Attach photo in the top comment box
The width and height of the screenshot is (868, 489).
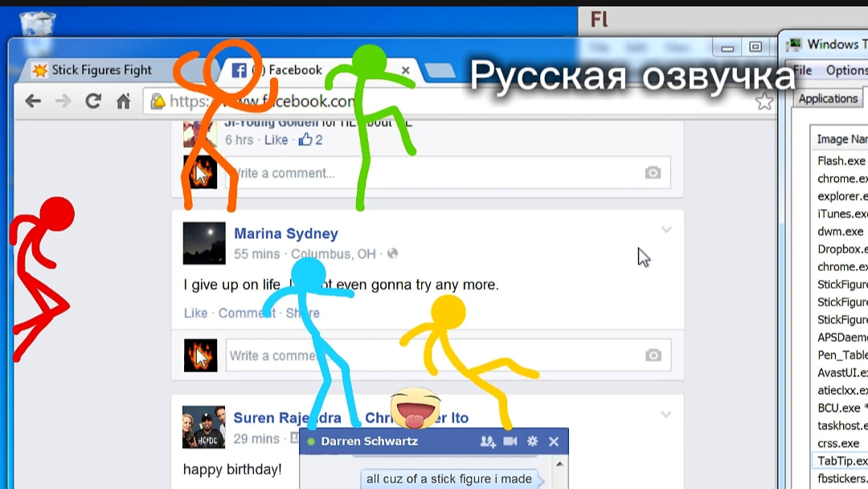[653, 173]
